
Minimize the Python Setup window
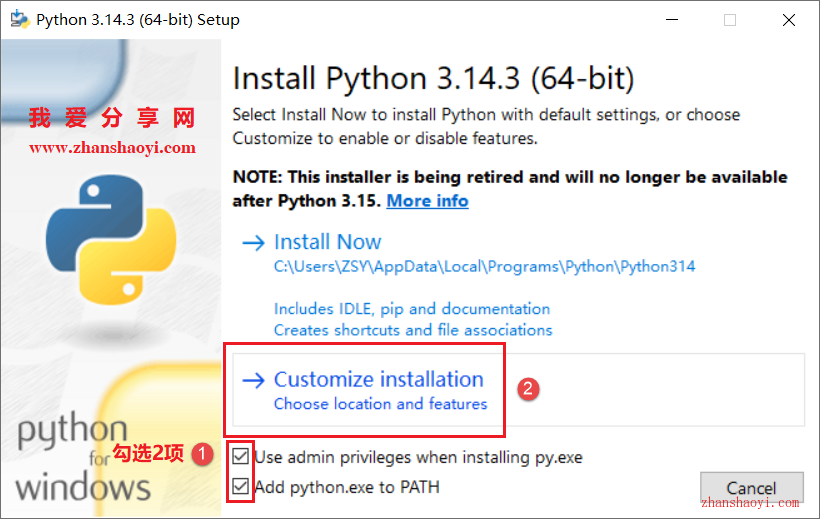[672, 20]
